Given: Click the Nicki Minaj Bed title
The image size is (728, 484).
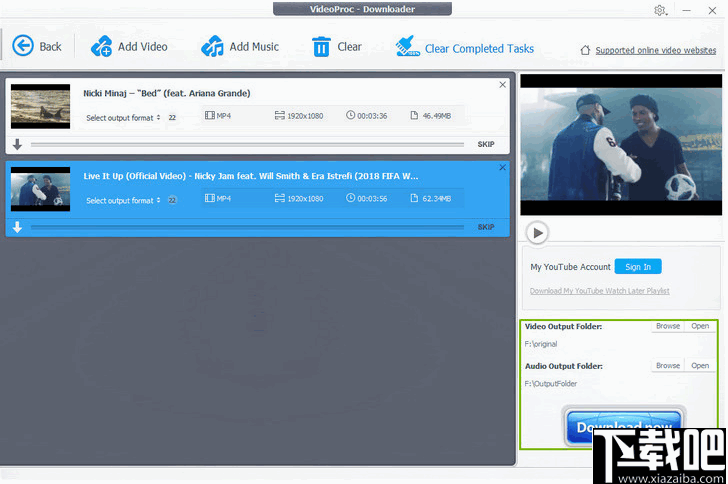Looking at the screenshot, I should click(x=167, y=93).
